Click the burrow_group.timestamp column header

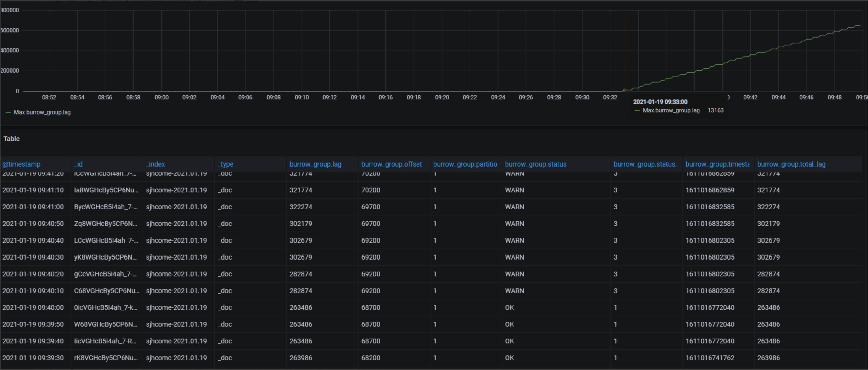point(717,164)
